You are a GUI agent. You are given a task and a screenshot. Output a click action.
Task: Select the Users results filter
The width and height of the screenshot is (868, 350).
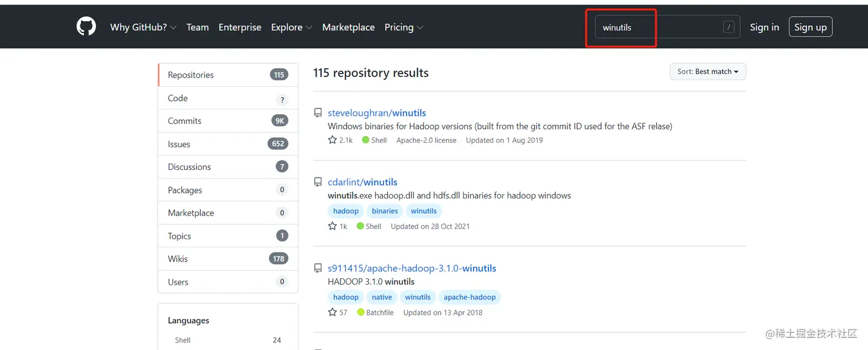[228, 282]
